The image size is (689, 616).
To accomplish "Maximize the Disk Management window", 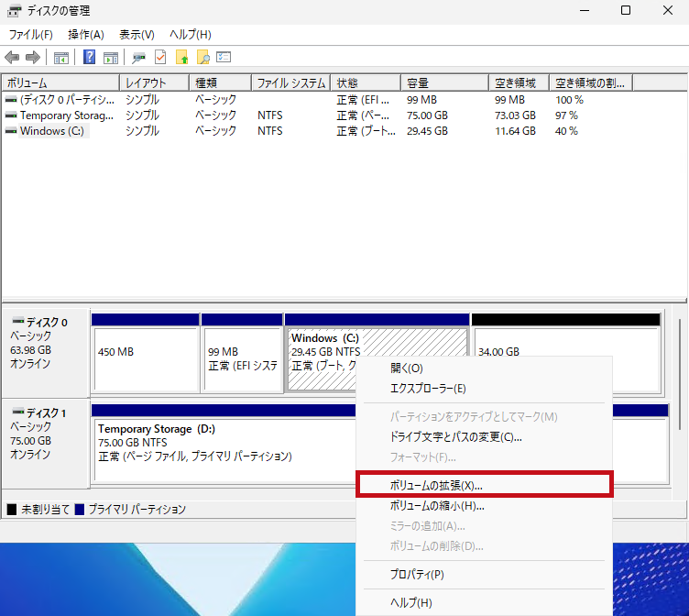I will (x=626, y=11).
